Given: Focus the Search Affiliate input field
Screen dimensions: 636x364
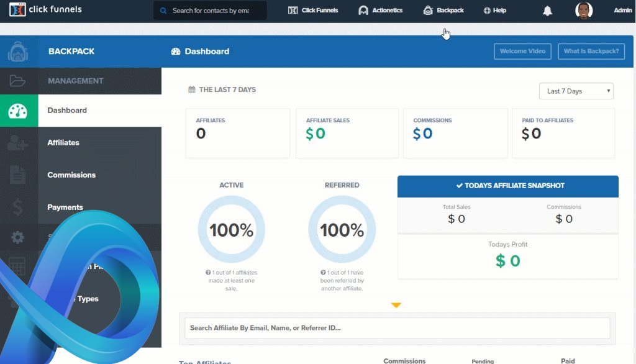Looking at the screenshot, I should point(397,328).
